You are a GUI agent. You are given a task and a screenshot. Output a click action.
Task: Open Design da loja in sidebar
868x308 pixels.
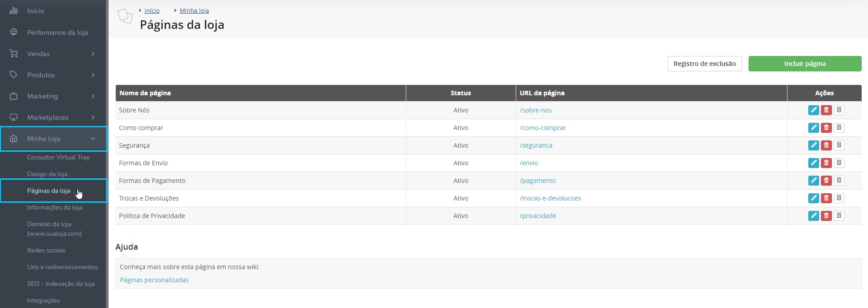tap(47, 174)
